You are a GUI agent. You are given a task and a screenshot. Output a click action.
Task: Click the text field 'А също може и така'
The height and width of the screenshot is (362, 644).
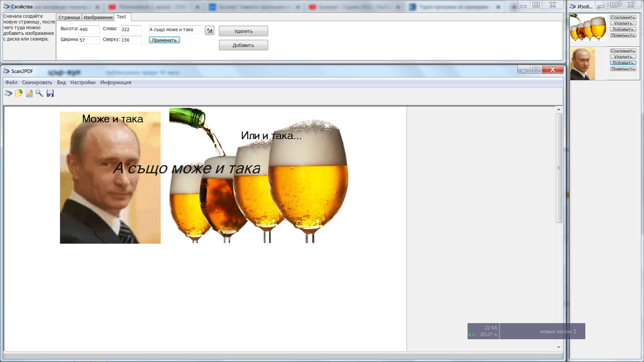(175, 30)
